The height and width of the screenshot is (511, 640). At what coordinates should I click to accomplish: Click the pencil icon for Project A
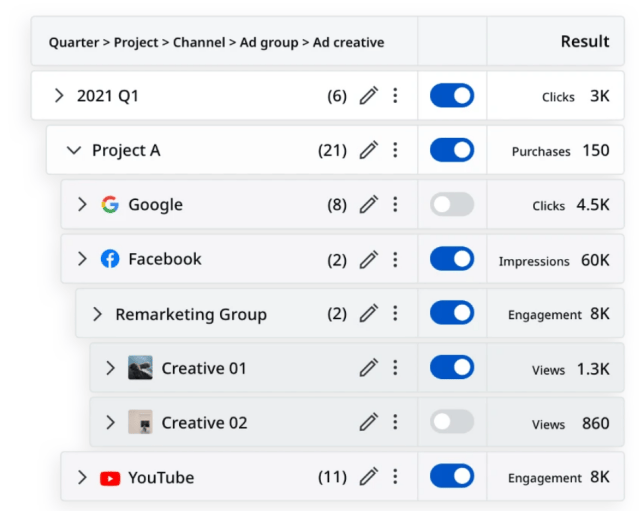tap(369, 150)
